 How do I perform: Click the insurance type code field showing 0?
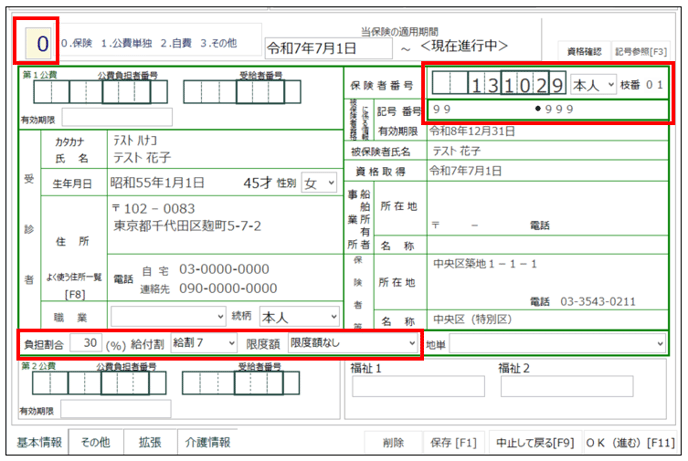(x=41, y=45)
